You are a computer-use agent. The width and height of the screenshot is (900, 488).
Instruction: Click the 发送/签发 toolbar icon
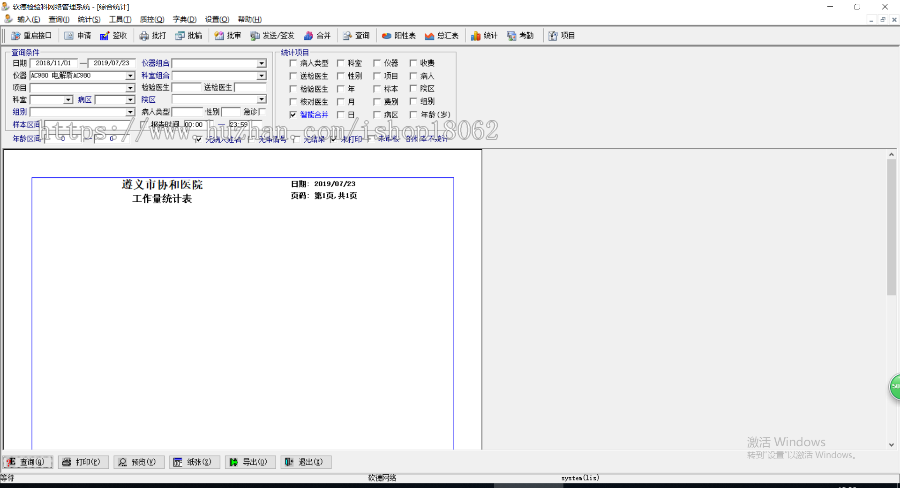(255, 36)
